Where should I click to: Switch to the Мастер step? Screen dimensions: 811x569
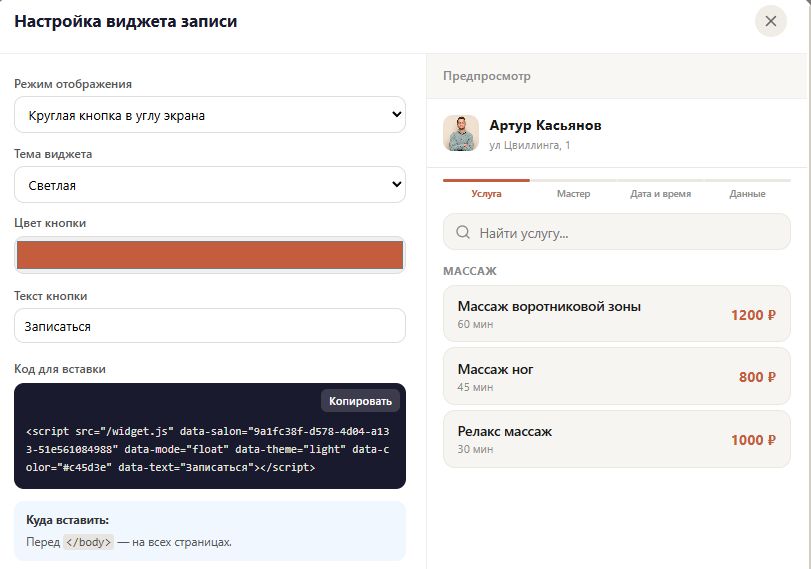click(573, 193)
